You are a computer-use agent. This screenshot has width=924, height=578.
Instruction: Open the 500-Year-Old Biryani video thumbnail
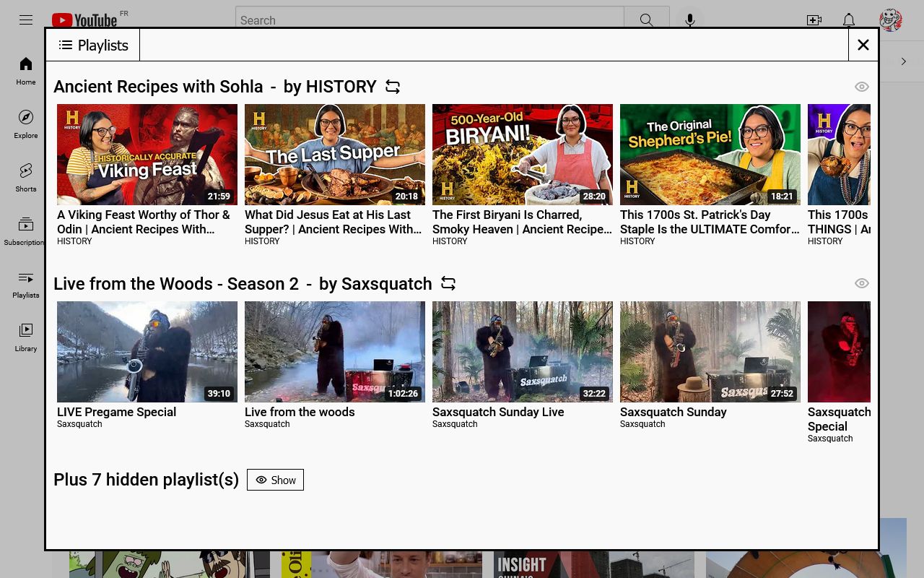(x=522, y=155)
